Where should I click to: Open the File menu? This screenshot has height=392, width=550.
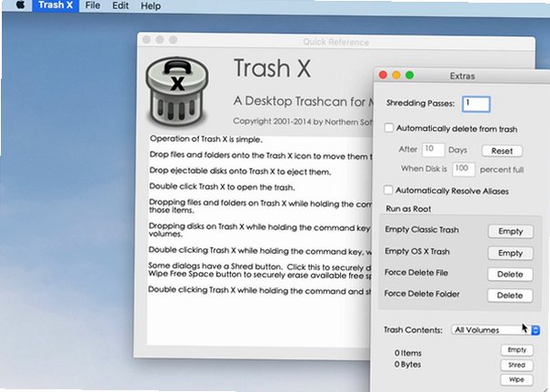[x=93, y=5]
